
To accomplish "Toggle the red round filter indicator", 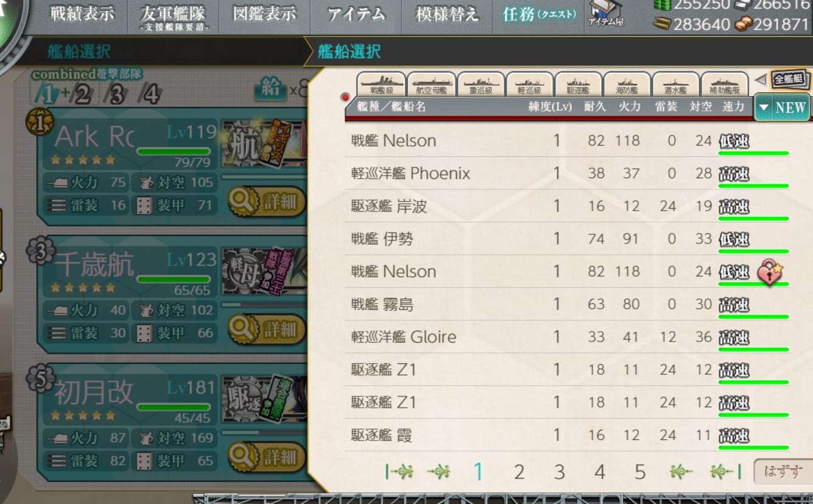I will pos(345,97).
